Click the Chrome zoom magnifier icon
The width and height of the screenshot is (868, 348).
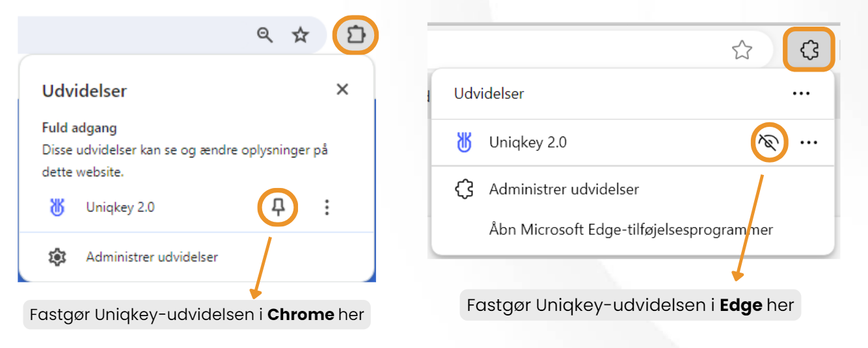click(x=265, y=35)
